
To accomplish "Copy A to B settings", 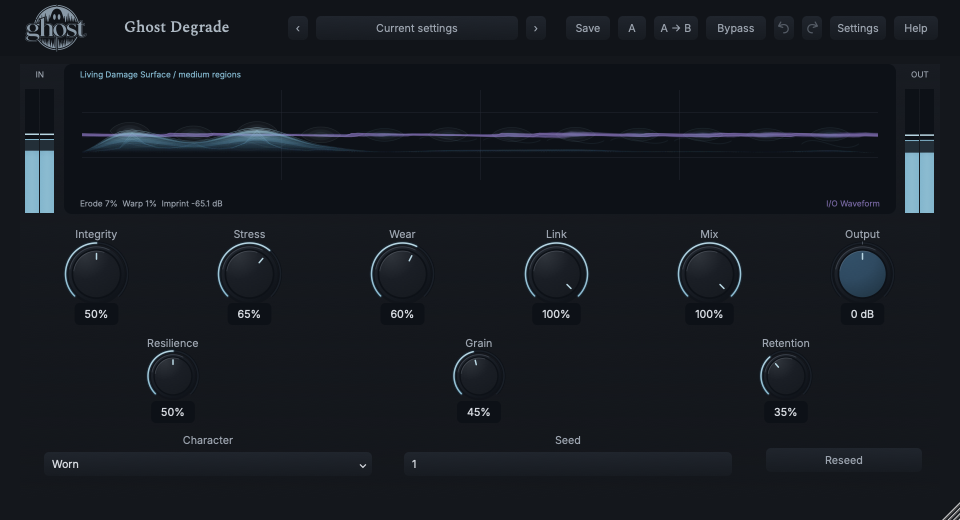I will 676,28.
